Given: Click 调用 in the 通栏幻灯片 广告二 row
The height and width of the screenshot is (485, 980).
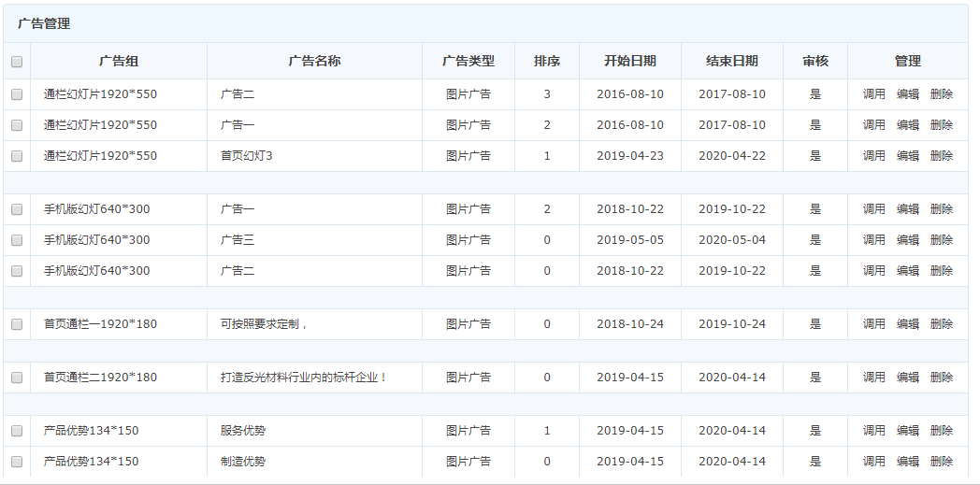Looking at the screenshot, I should click(x=873, y=94).
